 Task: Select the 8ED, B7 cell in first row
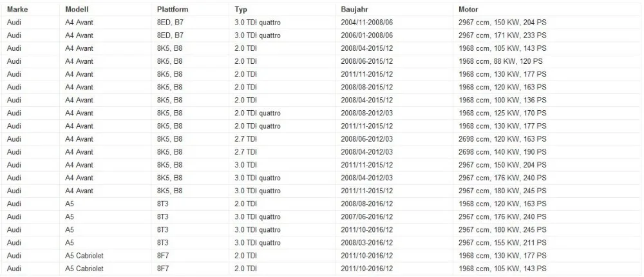190,23
